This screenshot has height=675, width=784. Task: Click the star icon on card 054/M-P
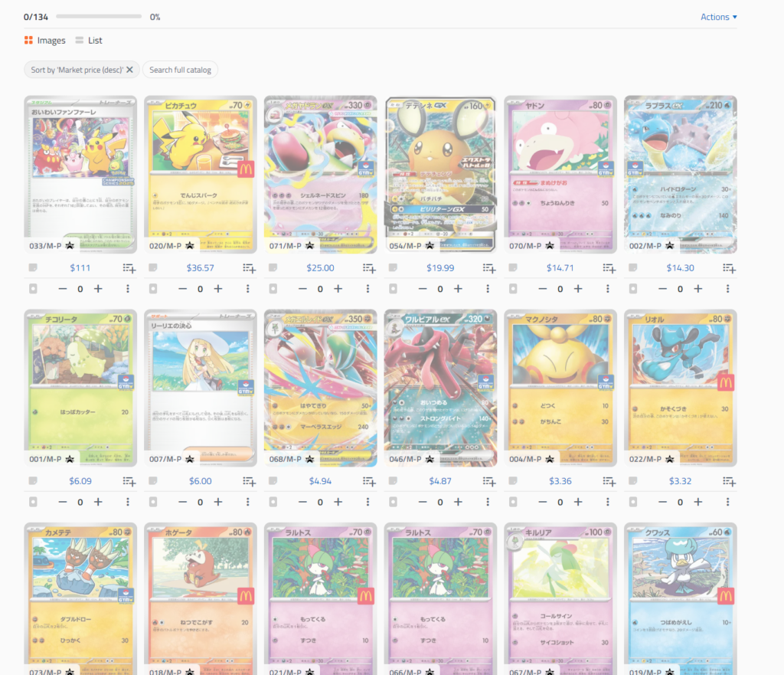pyautogui.click(x=430, y=246)
